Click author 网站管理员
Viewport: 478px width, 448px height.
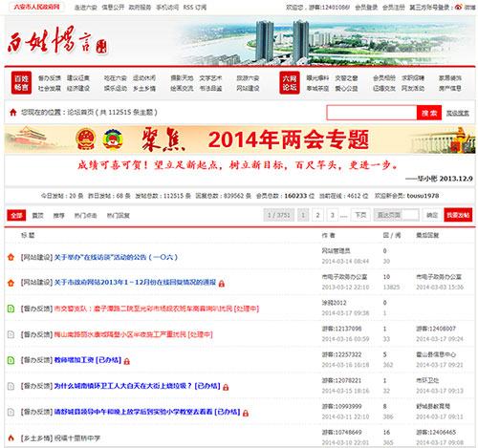coord(336,251)
